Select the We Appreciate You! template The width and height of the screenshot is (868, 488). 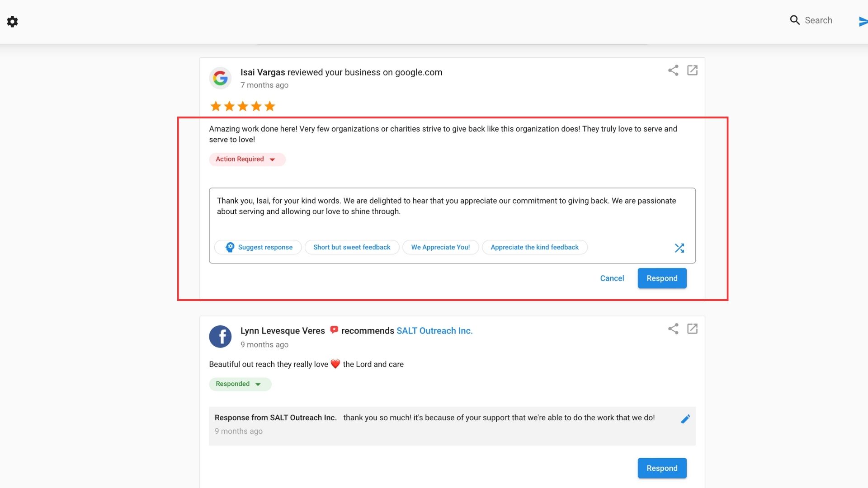click(x=440, y=247)
